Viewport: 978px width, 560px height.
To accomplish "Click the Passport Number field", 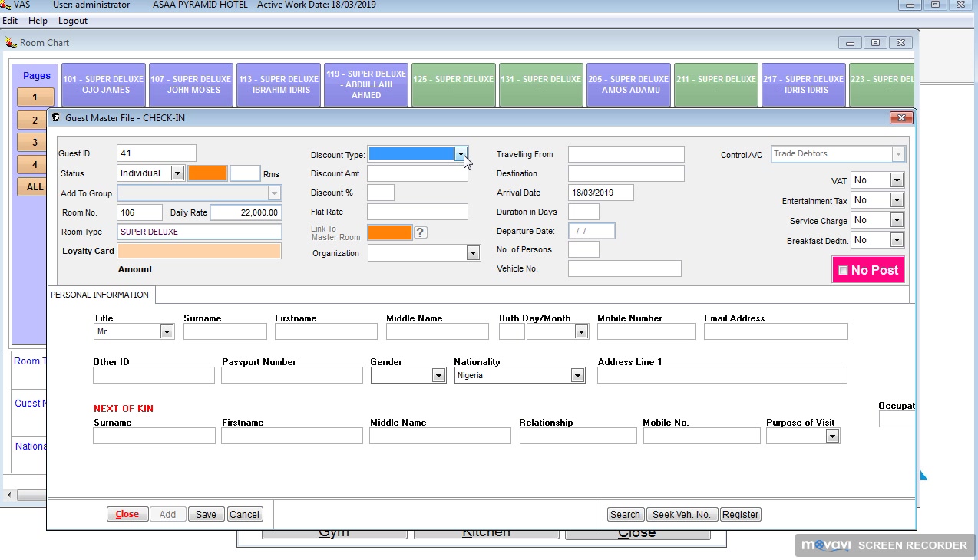I will [292, 375].
